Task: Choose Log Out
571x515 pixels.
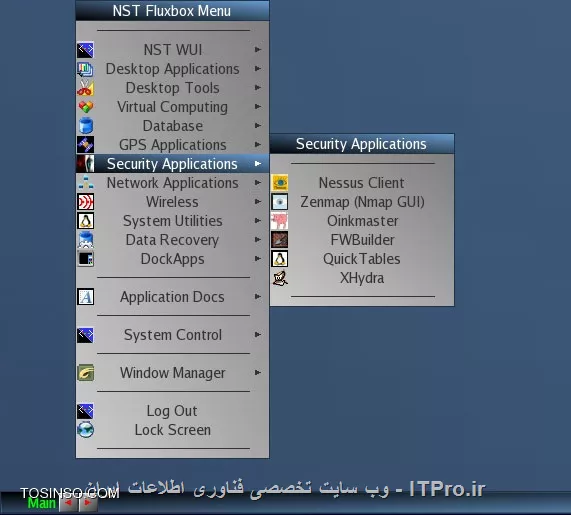Action: [x=173, y=411]
